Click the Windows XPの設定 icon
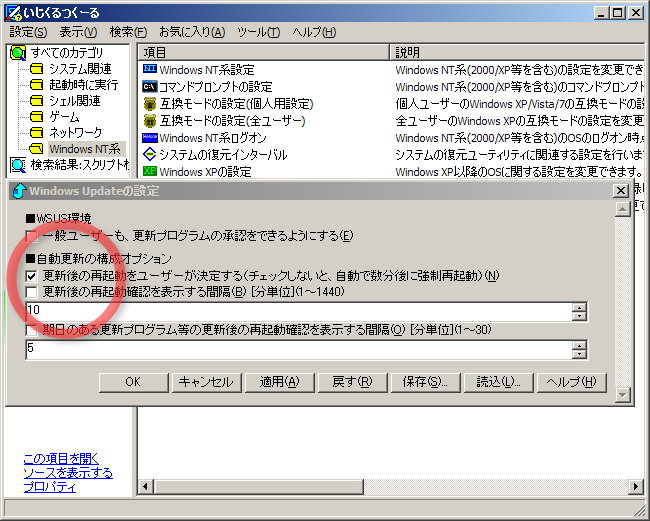The height and width of the screenshot is (521, 650). tap(150, 171)
